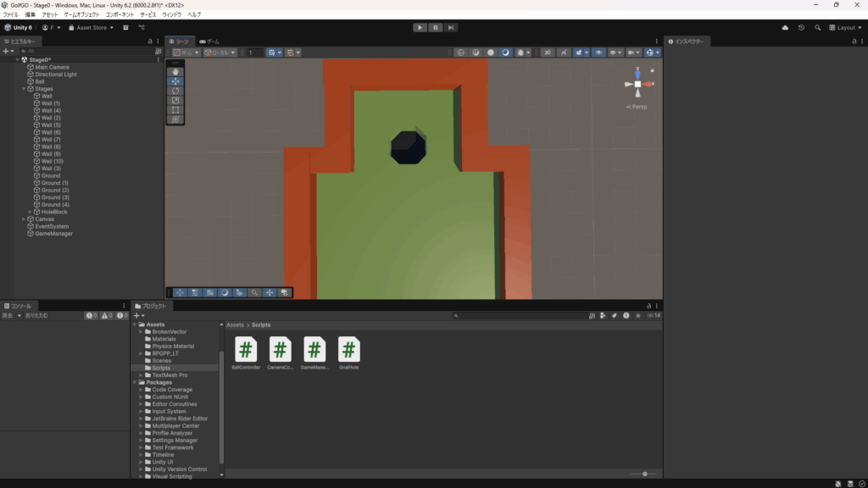
Task: Open the BallController script asset
Action: [246, 349]
